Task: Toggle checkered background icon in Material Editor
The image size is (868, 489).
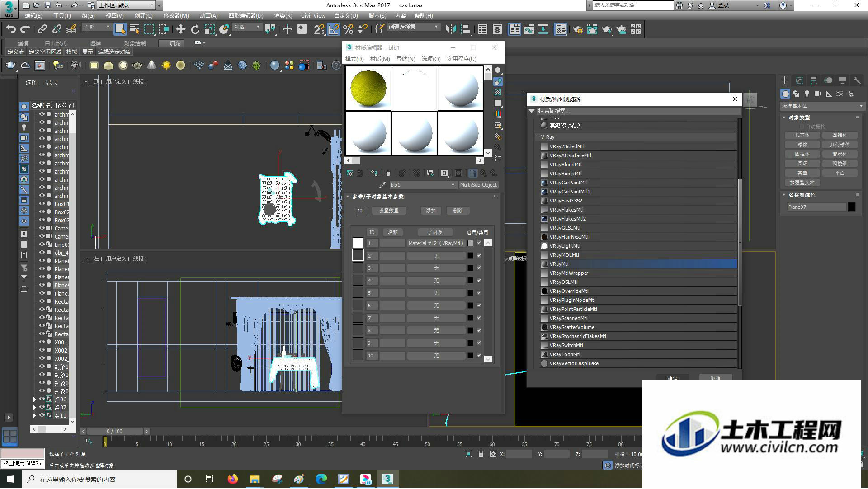Action: click(x=498, y=92)
